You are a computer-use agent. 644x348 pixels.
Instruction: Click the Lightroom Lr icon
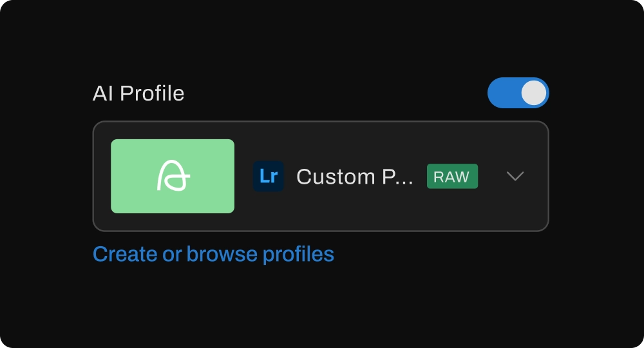269,176
